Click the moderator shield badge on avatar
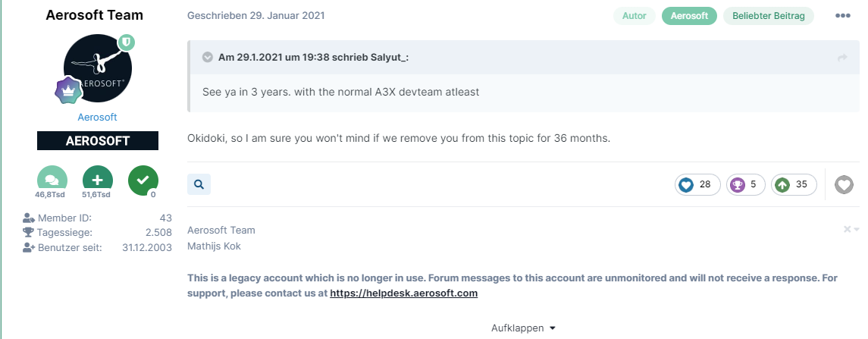Image resolution: width=868 pixels, height=339 pixels. coord(127,42)
